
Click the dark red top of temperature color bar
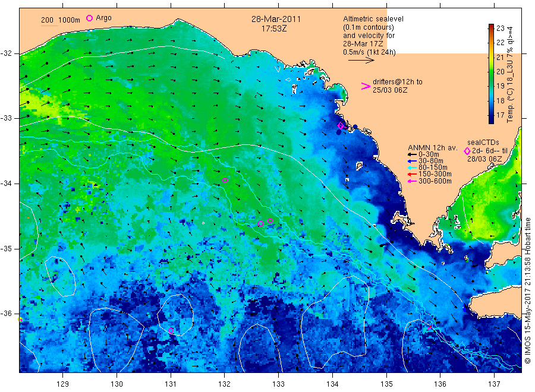491,26
